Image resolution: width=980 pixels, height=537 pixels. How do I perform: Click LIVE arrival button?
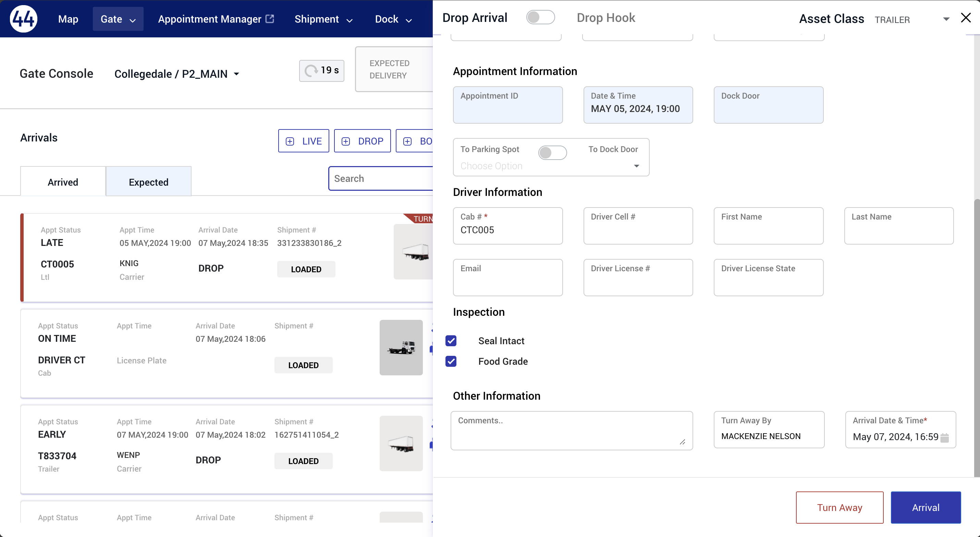(303, 141)
